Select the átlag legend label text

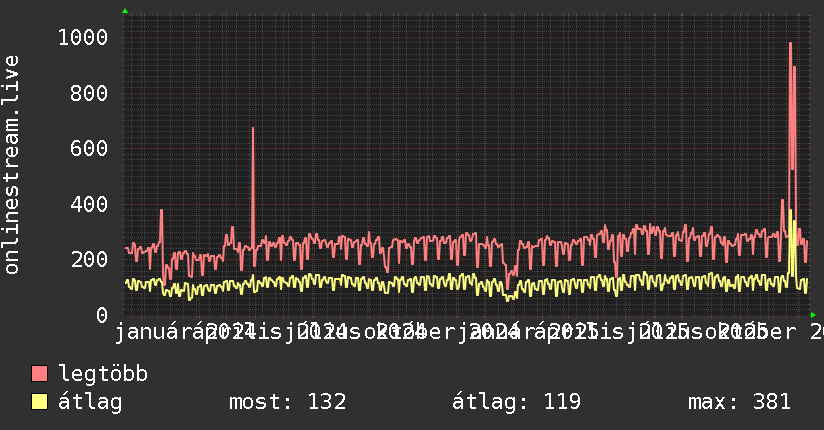tap(90, 402)
